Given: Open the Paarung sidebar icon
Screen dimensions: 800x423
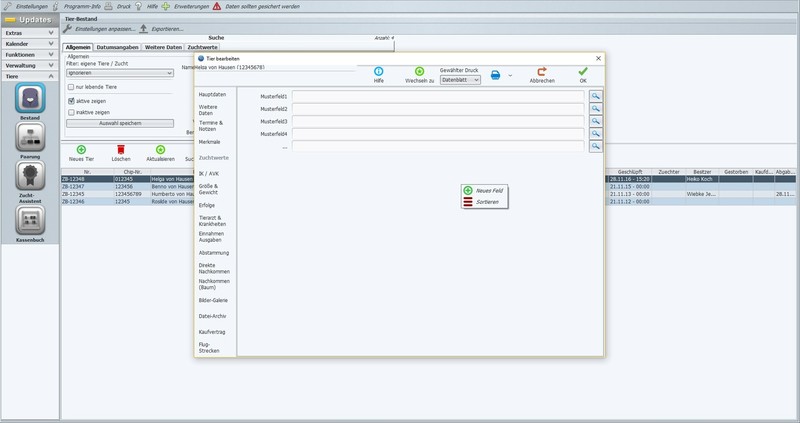Looking at the screenshot, I should pos(30,137).
